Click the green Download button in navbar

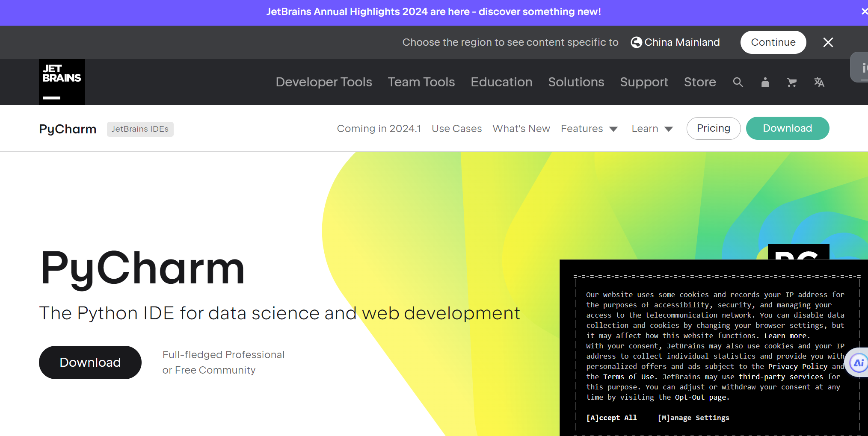pyautogui.click(x=788, y=128)
